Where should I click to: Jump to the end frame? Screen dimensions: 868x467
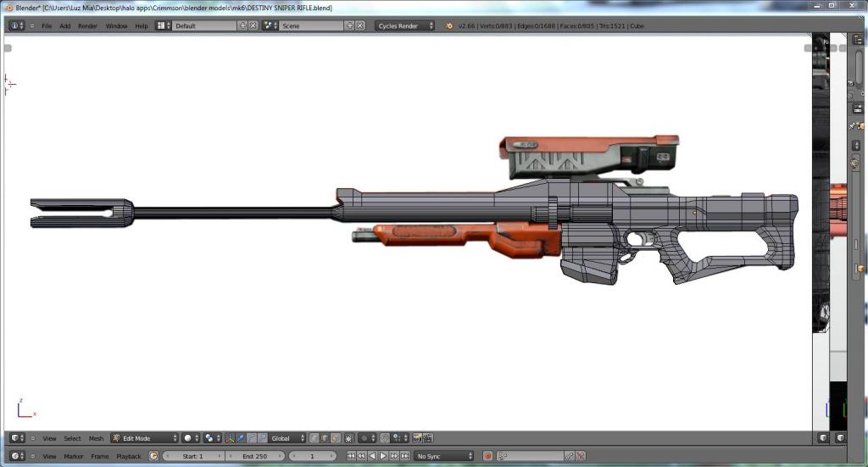point(404,456)
